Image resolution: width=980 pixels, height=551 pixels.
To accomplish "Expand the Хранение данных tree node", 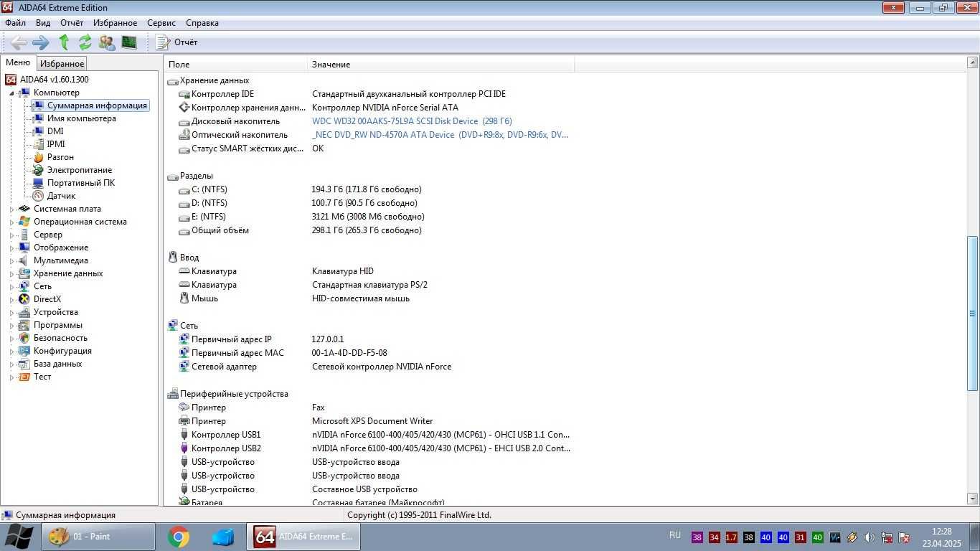I will pos(11,274).
